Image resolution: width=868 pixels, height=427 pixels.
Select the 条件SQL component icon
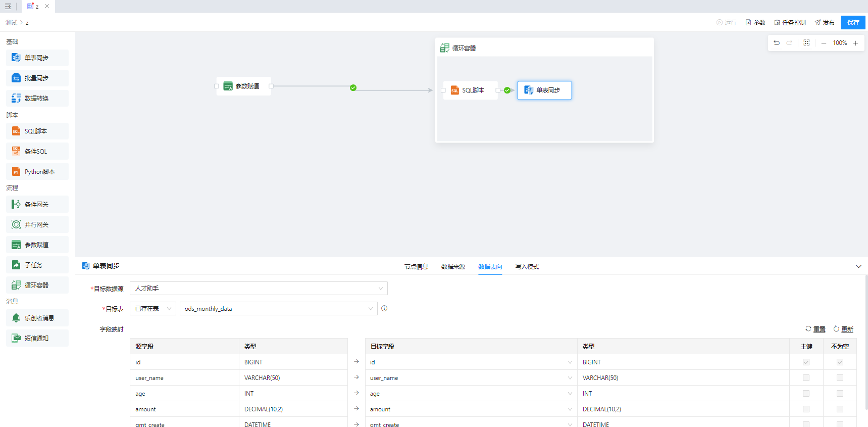pyautogui.click(x=16, y=151)
